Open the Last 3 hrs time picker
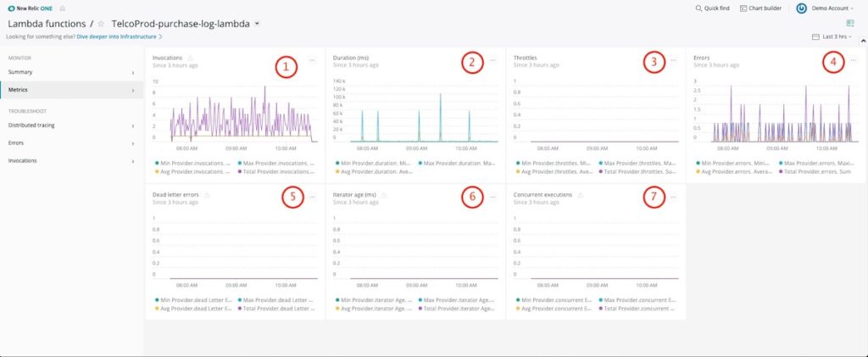This screenshot has width=868, height=357. 832,36
